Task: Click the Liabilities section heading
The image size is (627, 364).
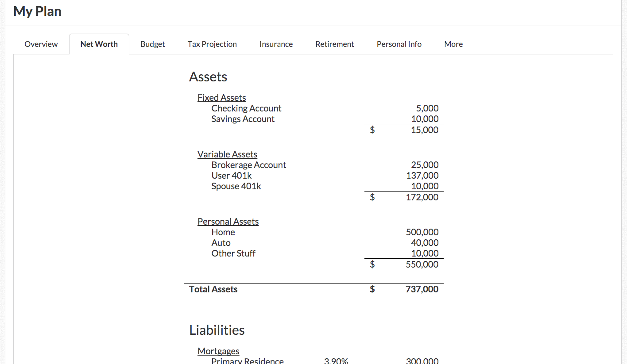Action: point(217,330)
